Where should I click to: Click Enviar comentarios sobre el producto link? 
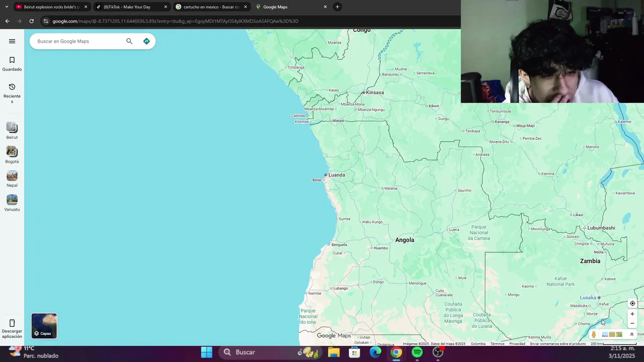pyautogui.click(x=558, y=344)
